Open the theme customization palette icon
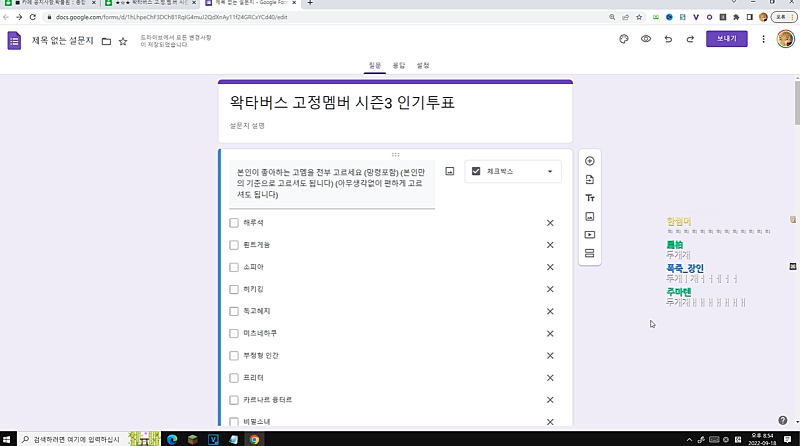The width and height of the screenshot is (800, 446). [623, 39]
